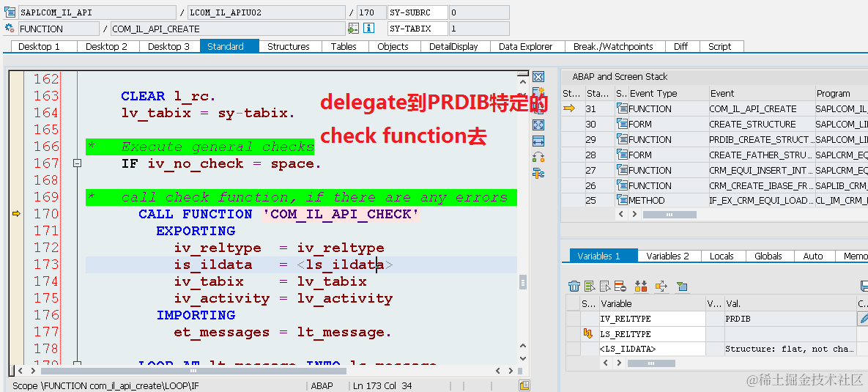Click the LCOM_IL_APIU02 include field

(267, 12)
